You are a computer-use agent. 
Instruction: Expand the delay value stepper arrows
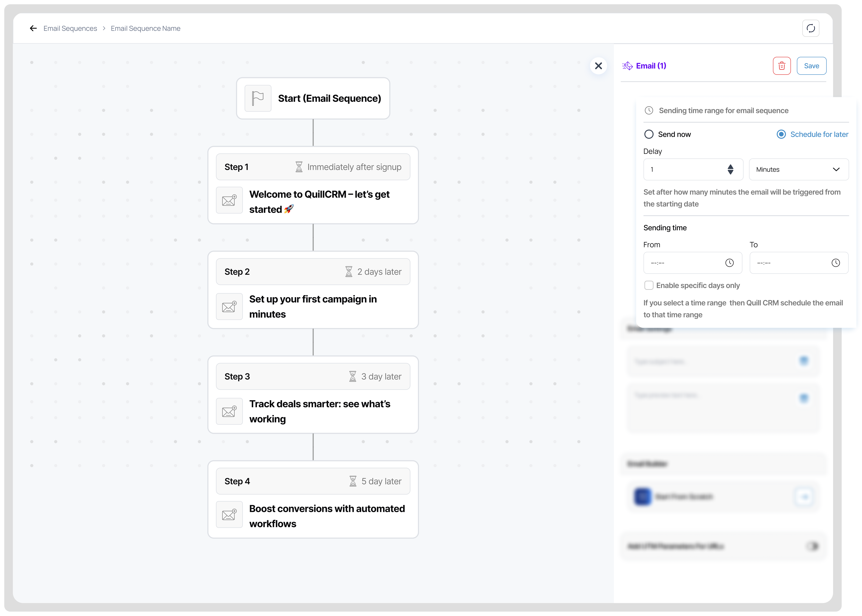(730, 169)
